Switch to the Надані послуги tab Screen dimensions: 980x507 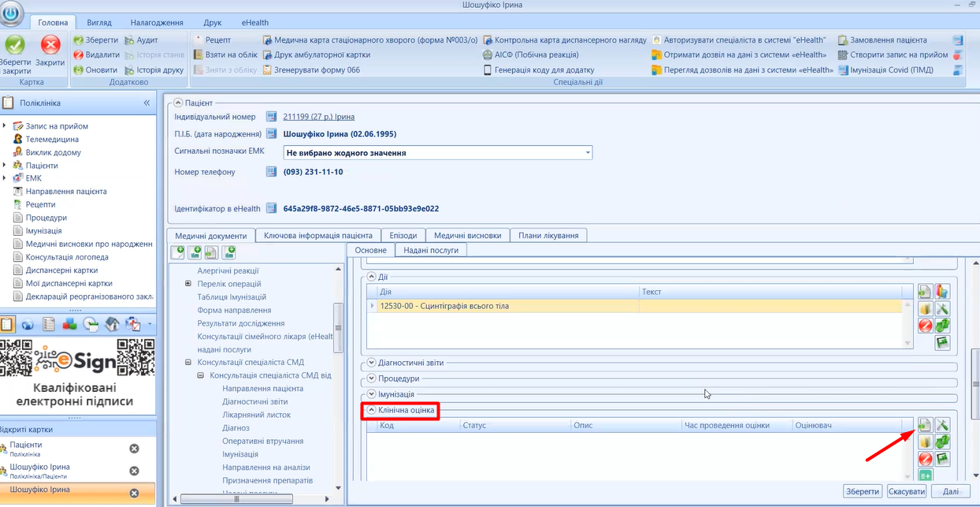point(431,250)
